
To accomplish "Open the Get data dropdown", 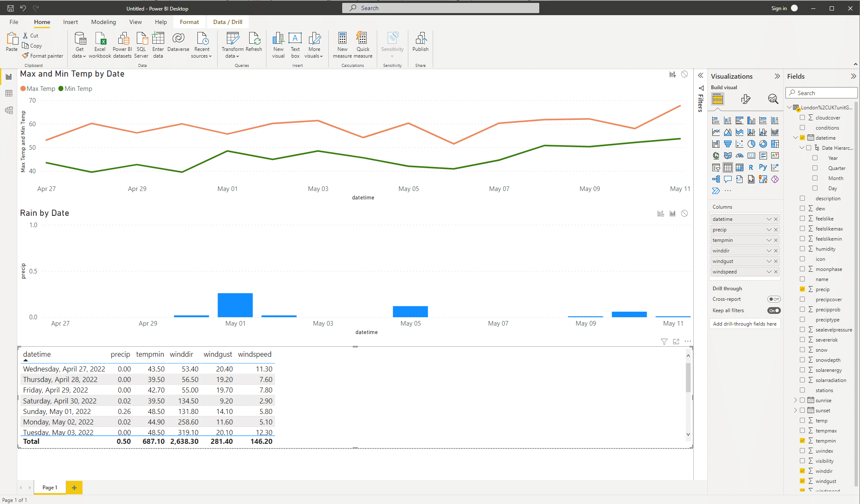I will [79, 55].
